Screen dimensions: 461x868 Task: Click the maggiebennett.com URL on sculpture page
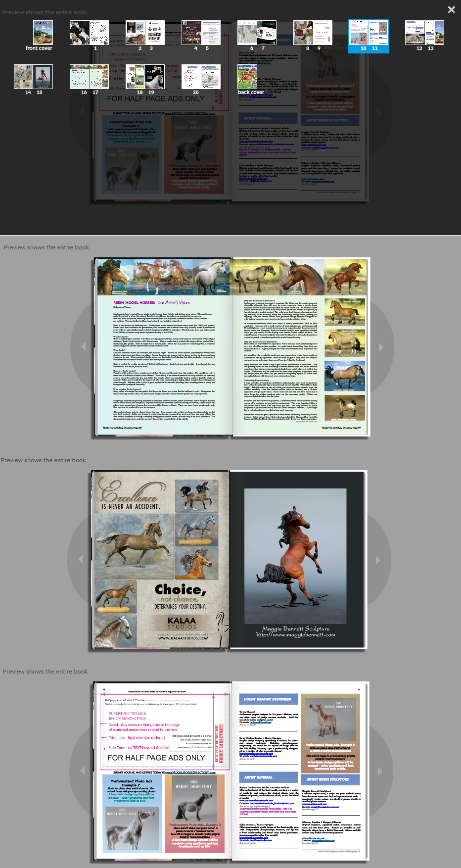click(296, 635)
